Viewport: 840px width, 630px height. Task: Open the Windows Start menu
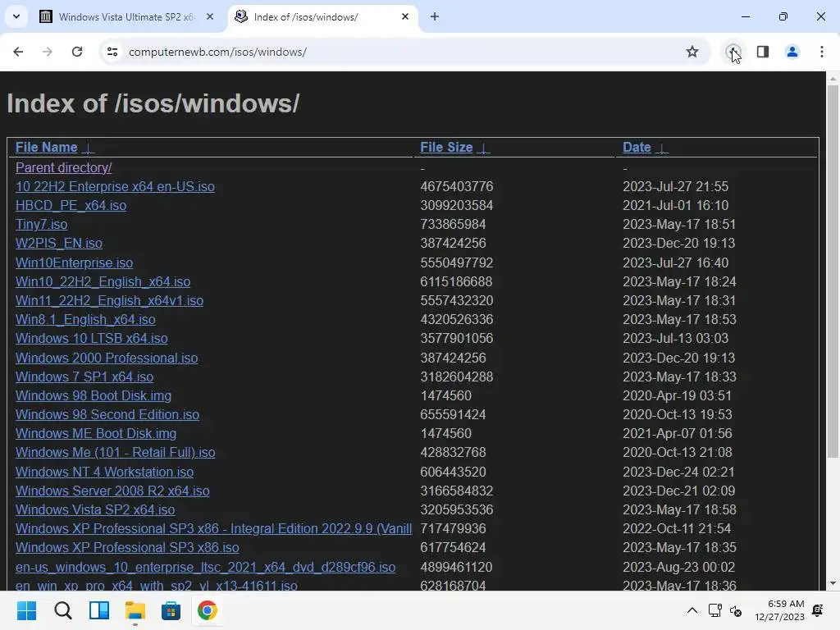click(26, 610)
